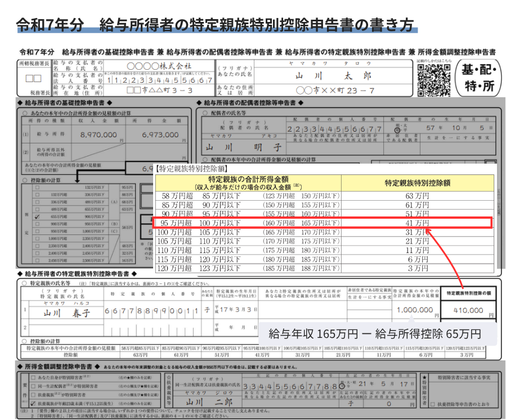Check the 132万円以下 checkbox
506x420 pixels.
click(x=37, y=187)
